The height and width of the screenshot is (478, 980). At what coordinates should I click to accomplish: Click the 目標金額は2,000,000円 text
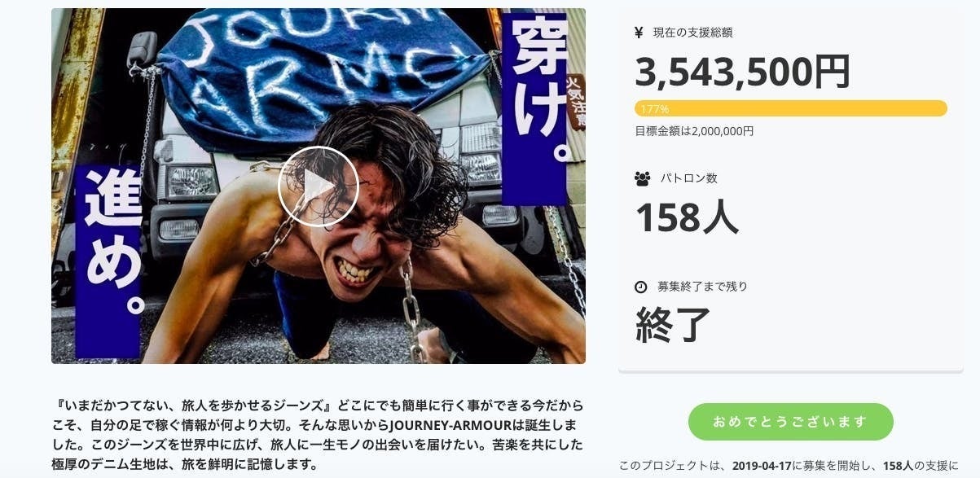pyautogui.click(x=694, y=131)
